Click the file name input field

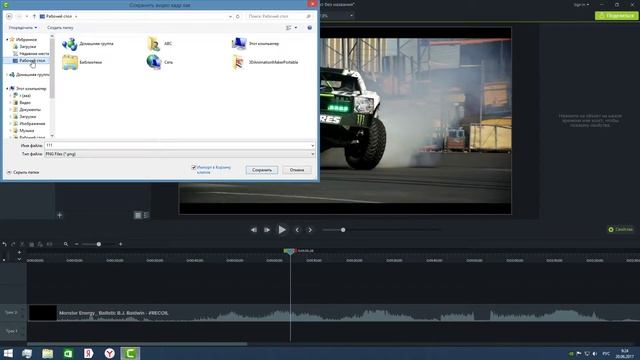tap(177, 145)
